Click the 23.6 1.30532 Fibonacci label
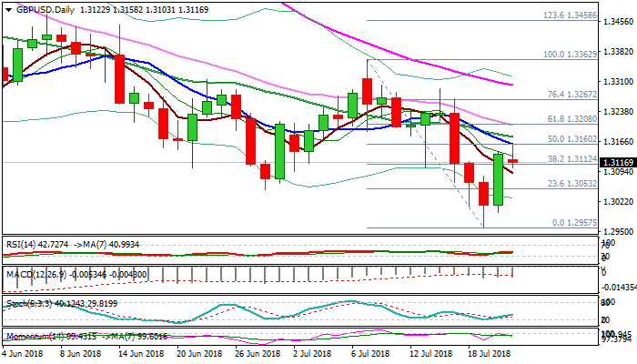Viewport: 637px width, 364px height. pyautogui.click(x=572, y=184)
